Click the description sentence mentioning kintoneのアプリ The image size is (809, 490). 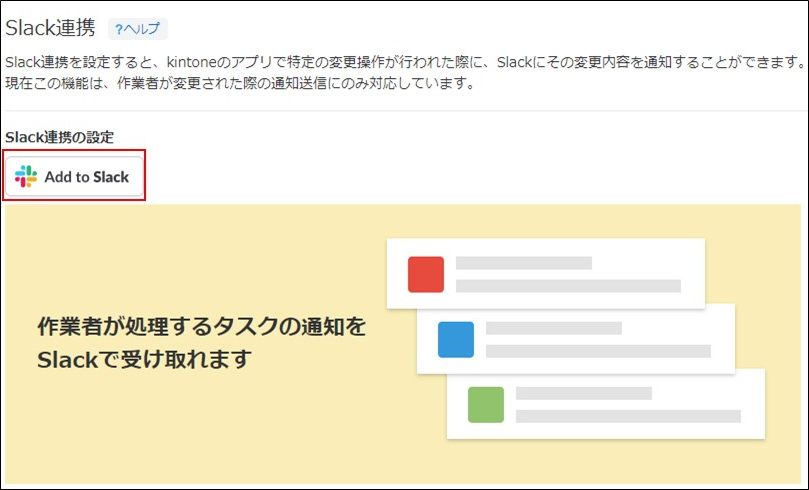coord(405,62)
